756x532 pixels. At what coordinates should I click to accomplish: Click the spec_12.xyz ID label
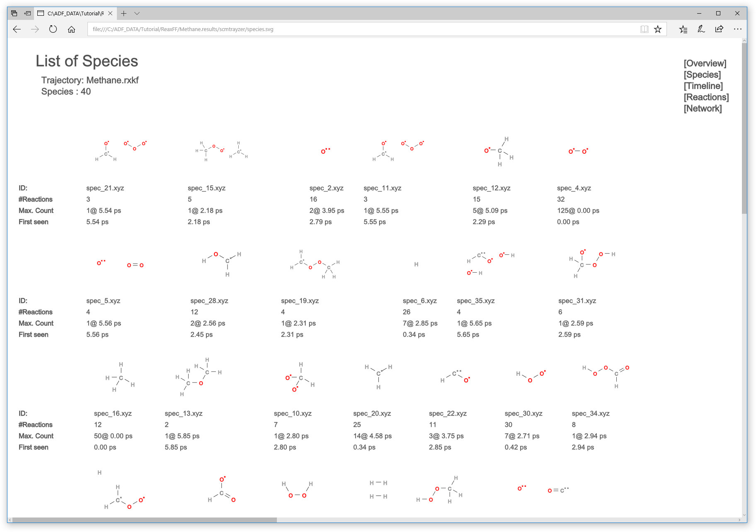tap(492, 188)
